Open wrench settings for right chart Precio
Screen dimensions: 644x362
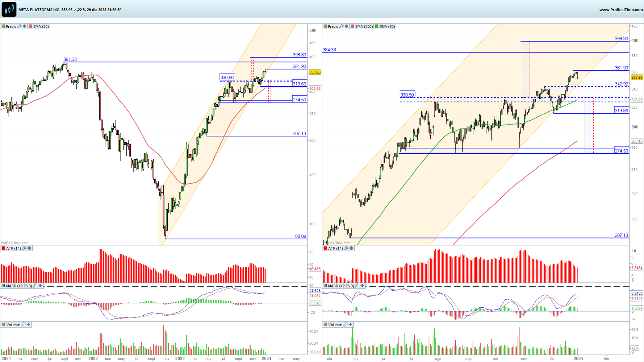342,26
